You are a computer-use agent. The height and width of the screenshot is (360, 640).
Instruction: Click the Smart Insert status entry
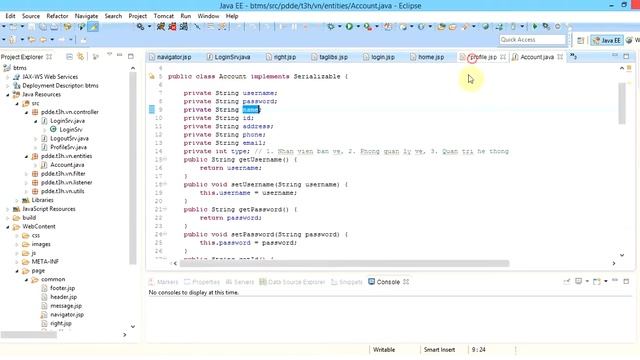point(439,350)
